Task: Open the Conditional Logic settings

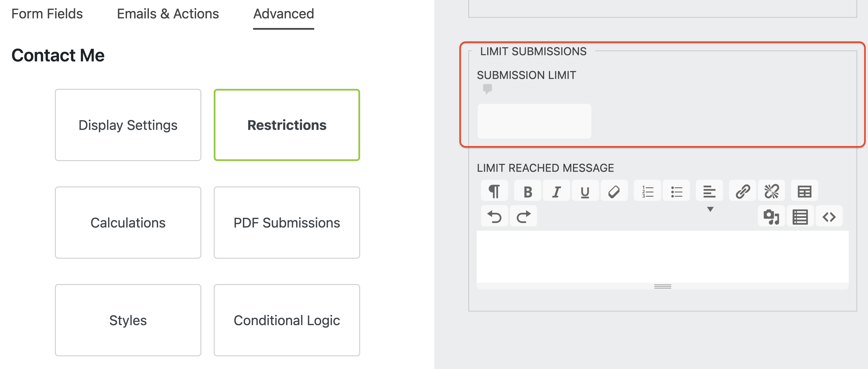Action: click(x=287, y=320)
